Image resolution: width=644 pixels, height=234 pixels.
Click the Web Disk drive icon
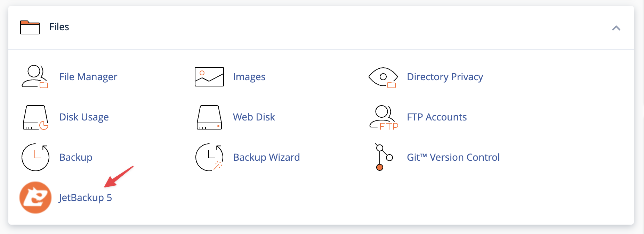click(x=209, y=117)
